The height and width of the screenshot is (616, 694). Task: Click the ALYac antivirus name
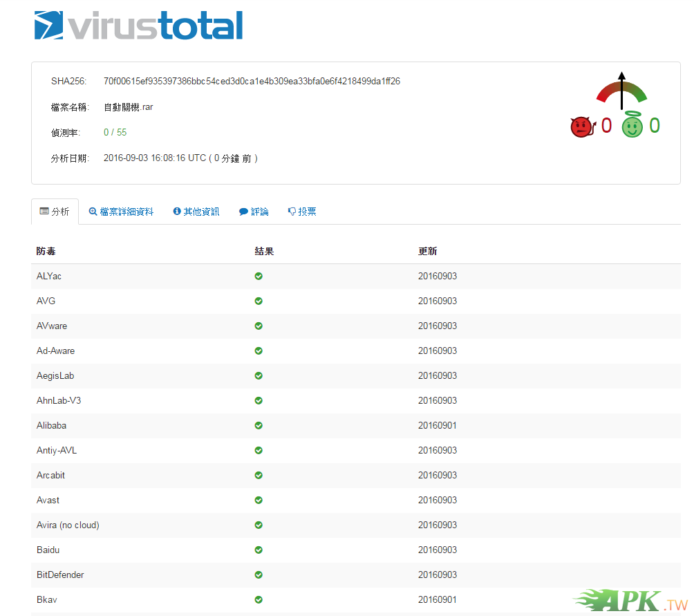48,276
